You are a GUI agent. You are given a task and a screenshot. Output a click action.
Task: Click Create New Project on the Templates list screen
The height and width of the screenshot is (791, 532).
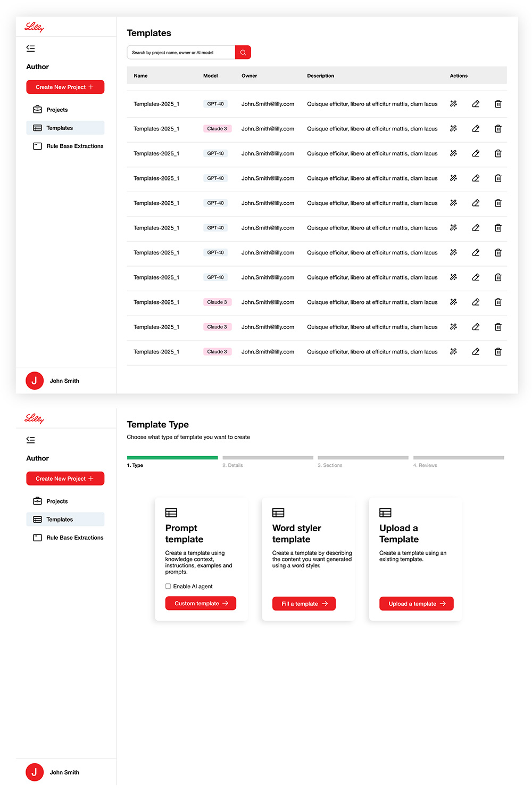[65, 87]
